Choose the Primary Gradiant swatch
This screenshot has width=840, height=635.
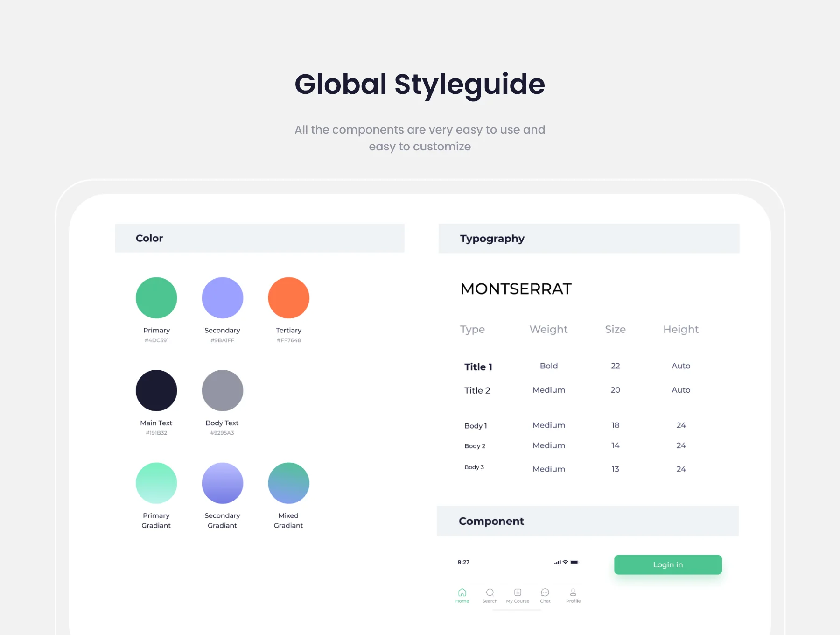156,483
